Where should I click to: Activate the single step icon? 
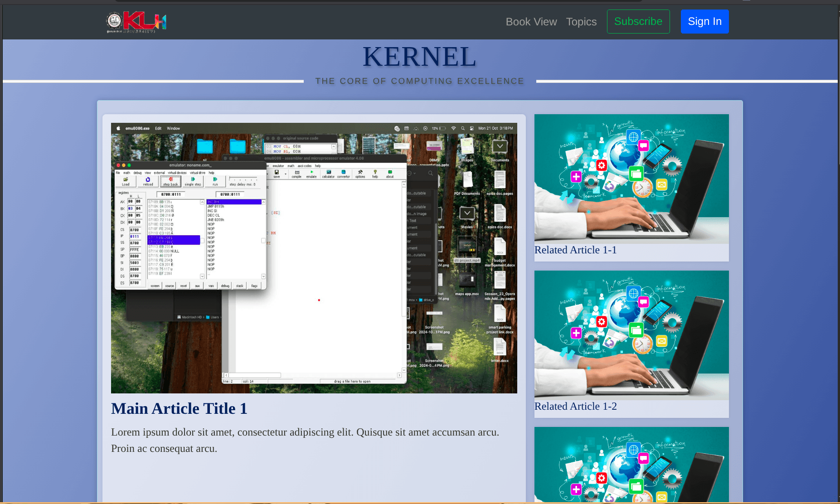pyautogui.click(x=194, y=179)
